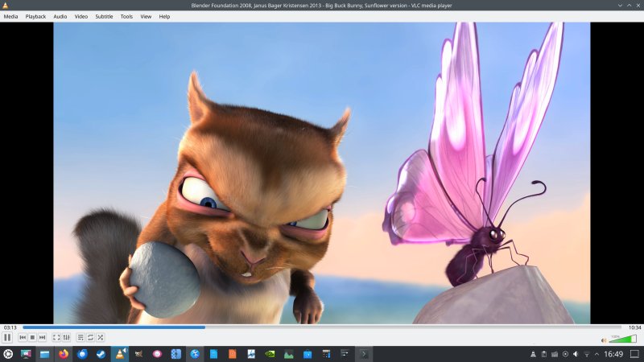Screen dimensions: 644x362
Task: Mute audio using the speaker icon
Action: [x=604, y=339]
